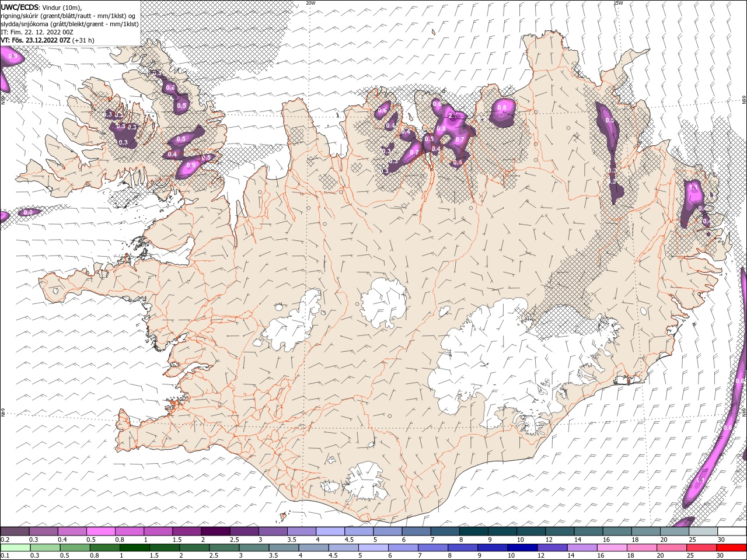Click the palest green swatch starting the lower legend

pyautogui.click(x=15, y=548)
